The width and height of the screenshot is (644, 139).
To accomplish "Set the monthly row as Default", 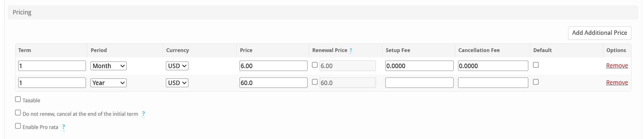I will click(536, 65).
